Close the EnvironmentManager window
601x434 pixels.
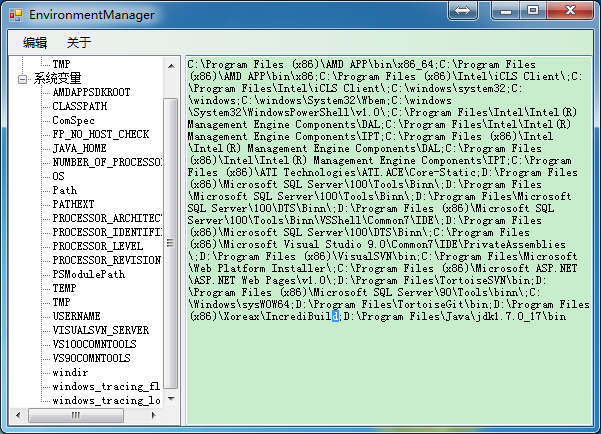(570, 10)
